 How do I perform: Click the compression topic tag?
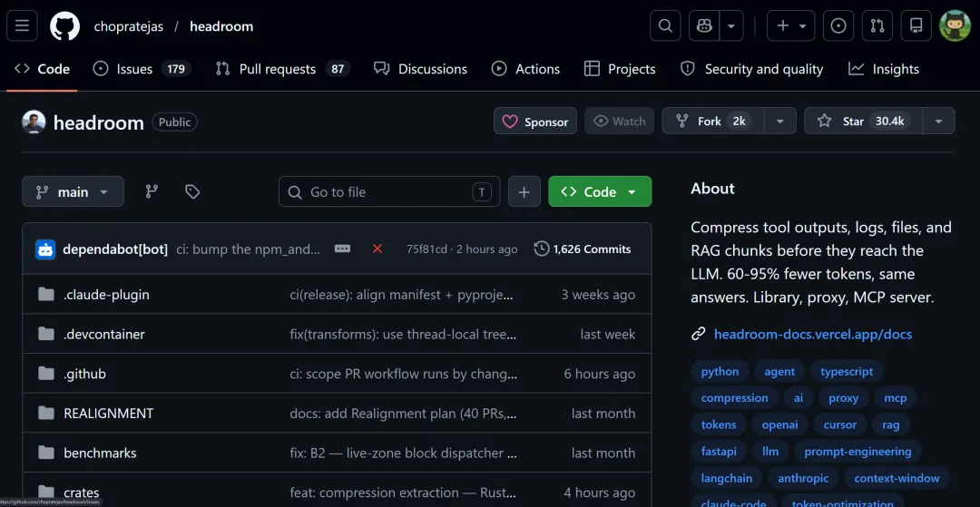click(x=734, y=398)
